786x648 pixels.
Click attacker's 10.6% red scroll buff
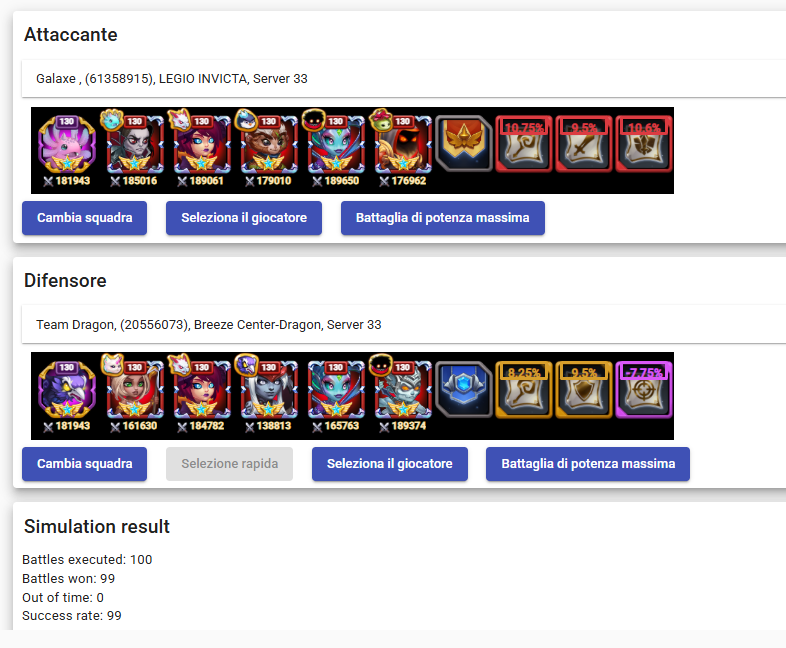(644, 144)
